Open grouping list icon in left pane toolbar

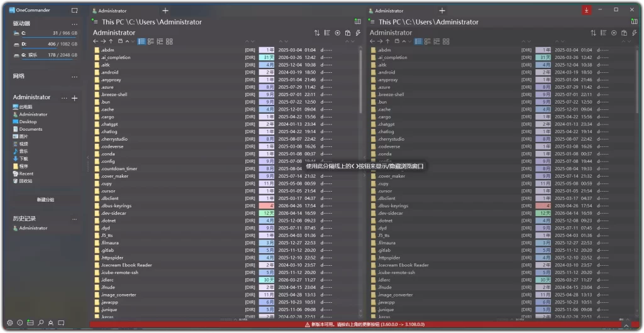[x=327, y=33]
